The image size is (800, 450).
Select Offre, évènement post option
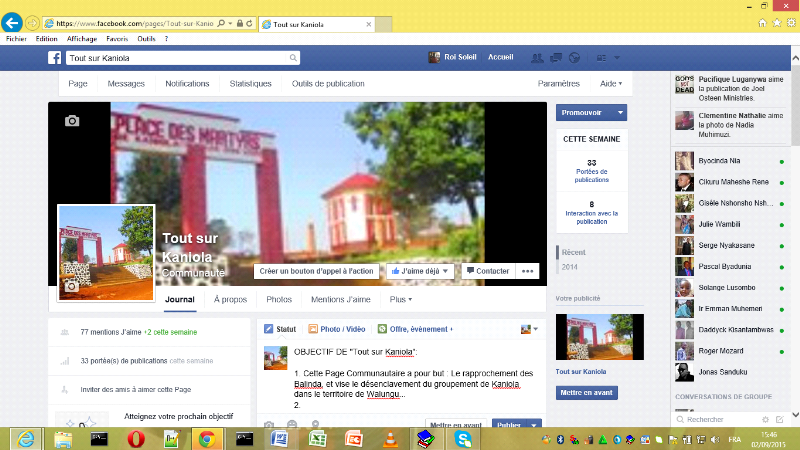click(415, 329)
